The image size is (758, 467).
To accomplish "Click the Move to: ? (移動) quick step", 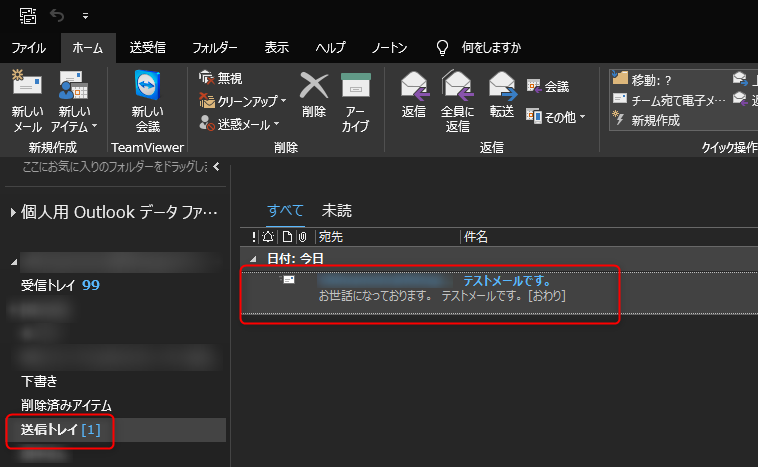I will 642,80.
